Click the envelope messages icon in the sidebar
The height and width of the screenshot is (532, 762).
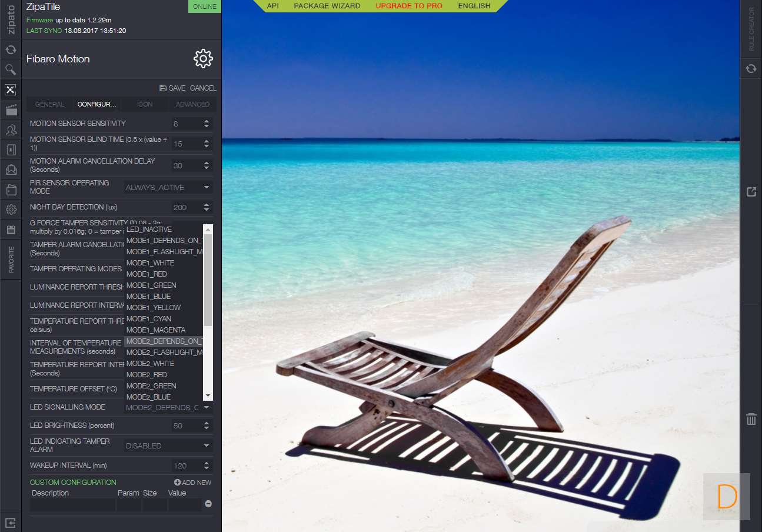click(x=11, y=170)
